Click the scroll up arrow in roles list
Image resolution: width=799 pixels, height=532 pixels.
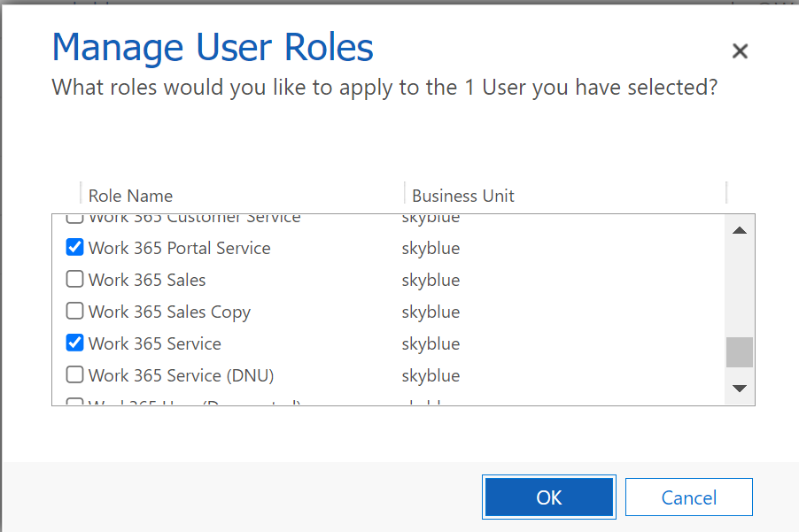tap(740, 231)
